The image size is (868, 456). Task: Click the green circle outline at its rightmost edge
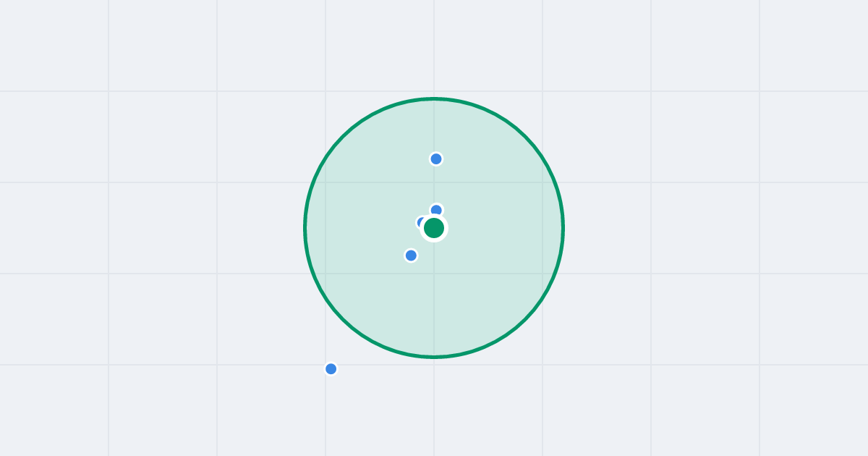pyautogui.click(x=563, y=228)
